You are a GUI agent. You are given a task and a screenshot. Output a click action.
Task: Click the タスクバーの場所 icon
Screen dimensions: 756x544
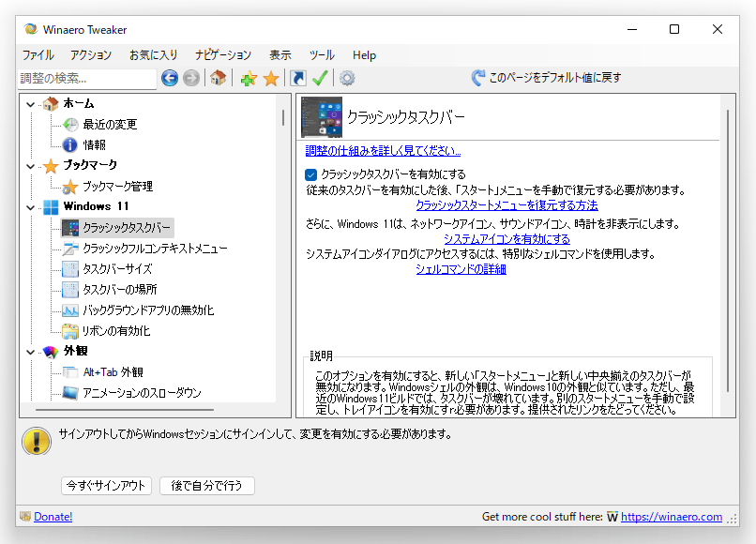(70, 290)
